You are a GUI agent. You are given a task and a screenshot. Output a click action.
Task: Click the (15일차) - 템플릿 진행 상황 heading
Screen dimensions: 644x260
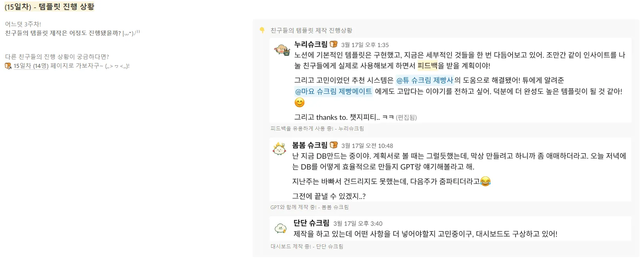pyautogui.click(x=49, y=7)
